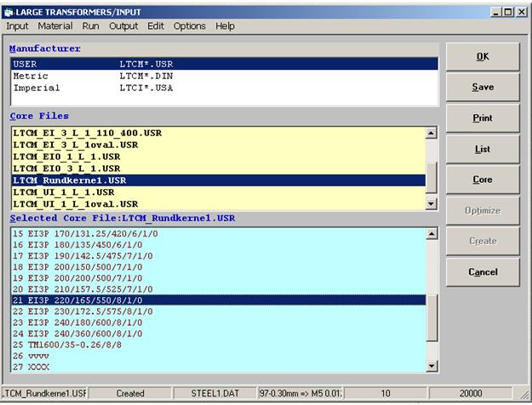Select core file LTCM_UI_1_L_1.USR
The height and width of the screenshot is (405, 532).
(x=219, y=192)
